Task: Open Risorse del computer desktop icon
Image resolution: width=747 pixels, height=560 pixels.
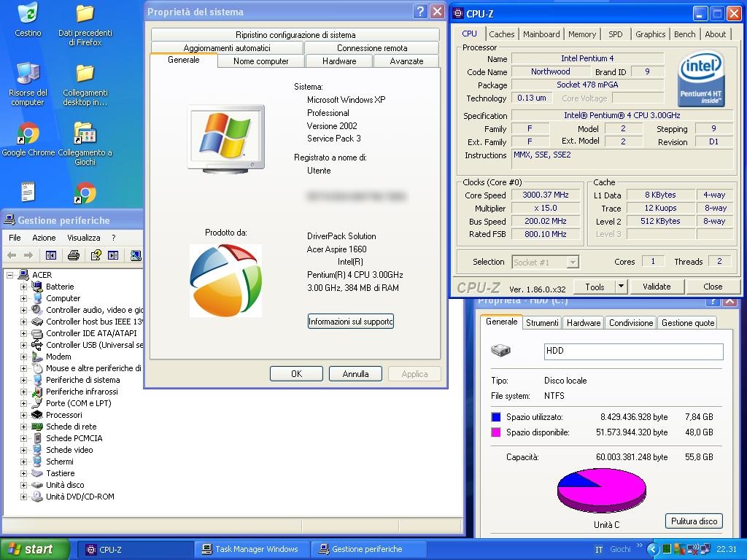Action: tap(28, 74)
